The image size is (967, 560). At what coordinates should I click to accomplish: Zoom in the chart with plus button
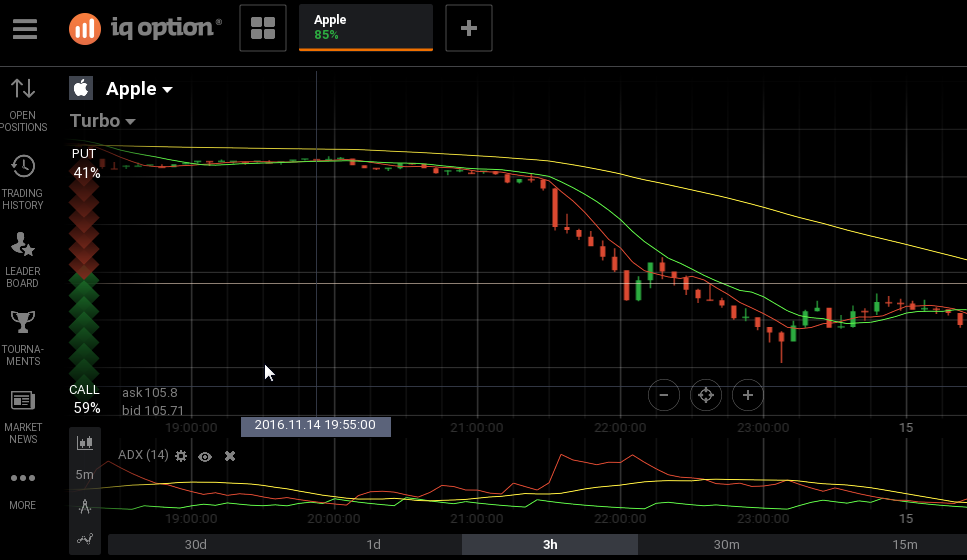click(747, 395)
